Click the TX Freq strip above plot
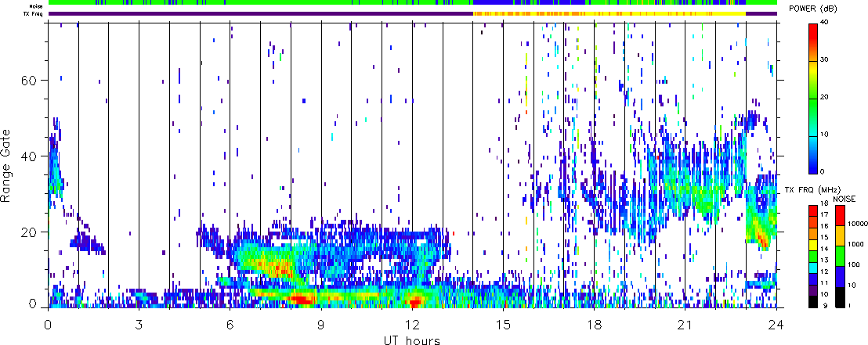 (x=413, y=14)
